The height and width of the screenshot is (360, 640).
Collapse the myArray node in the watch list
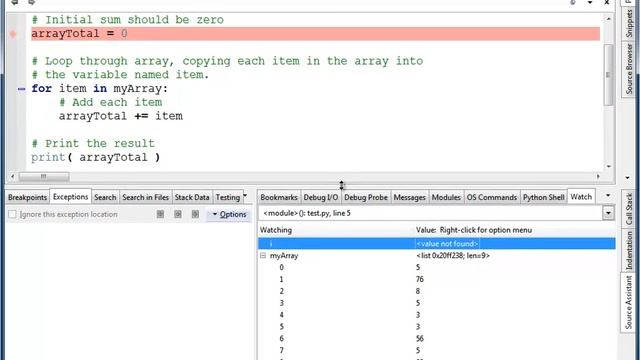(x=263, y=256)
